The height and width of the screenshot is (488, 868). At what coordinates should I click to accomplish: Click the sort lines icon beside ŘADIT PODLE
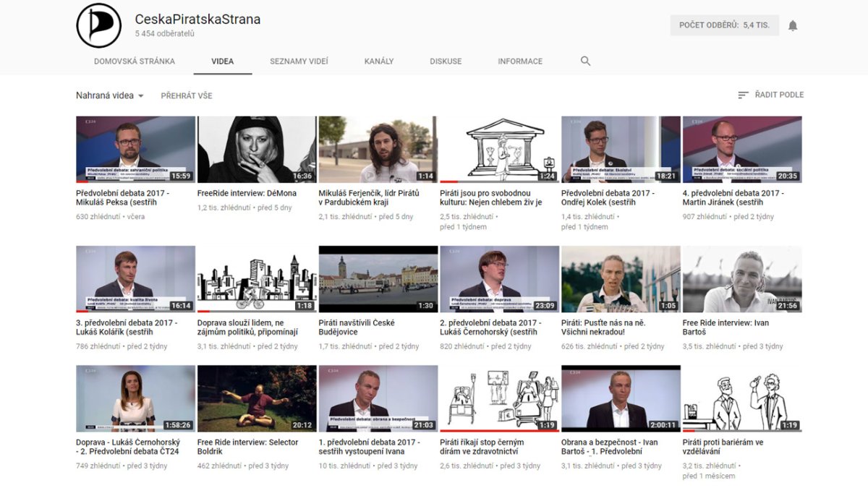coord(743,95)
